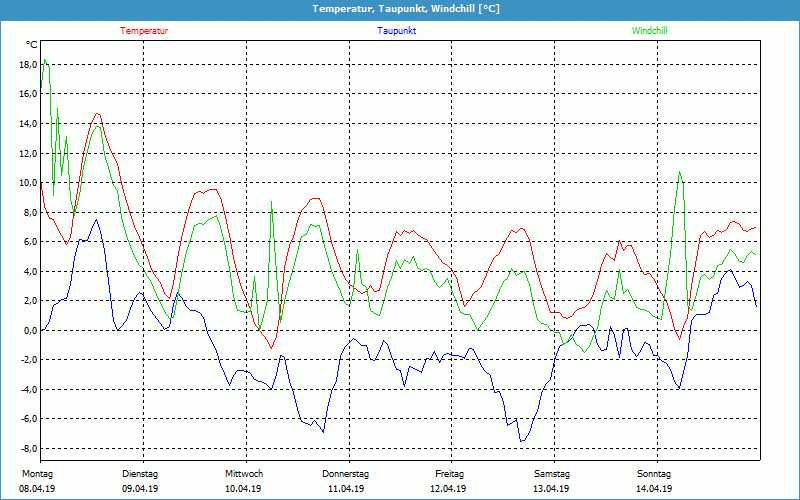Click the Sonntag day label
800x500 pixels.
pos(654,474)
